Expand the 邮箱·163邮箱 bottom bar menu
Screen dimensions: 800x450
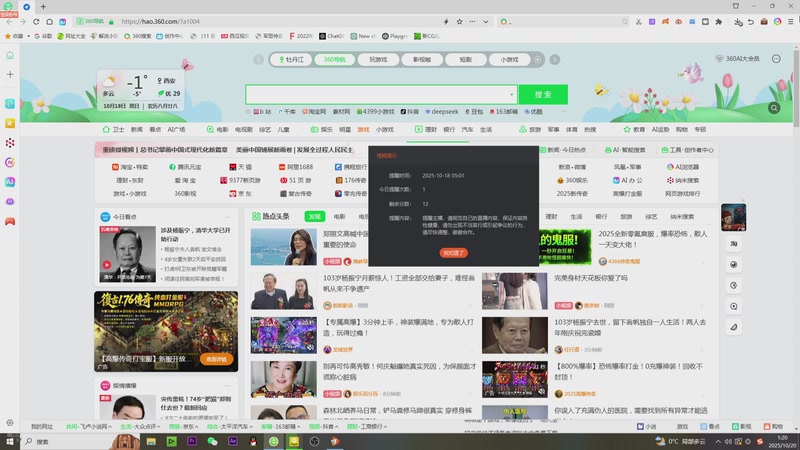coord(281,427)
